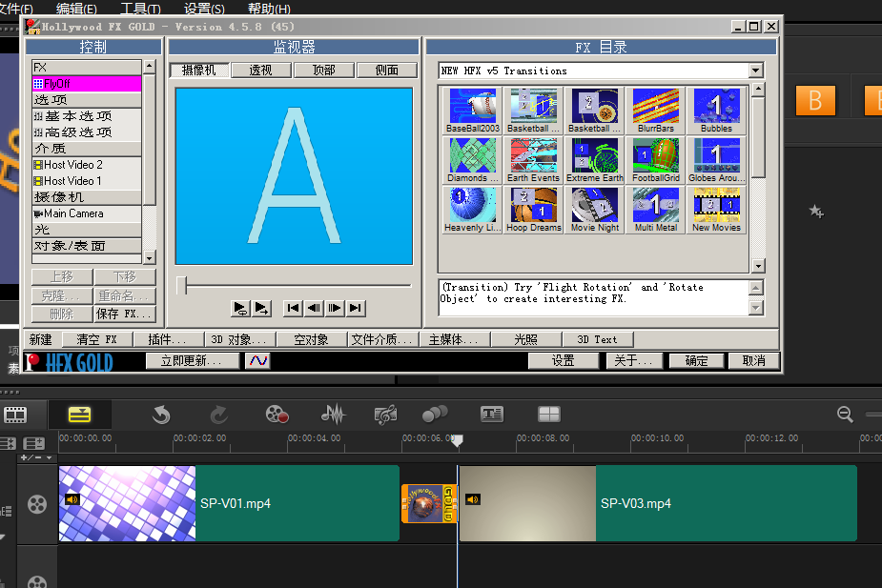Jump to the first frame of preview
882x588 pixels.
[x=293, y=308]
